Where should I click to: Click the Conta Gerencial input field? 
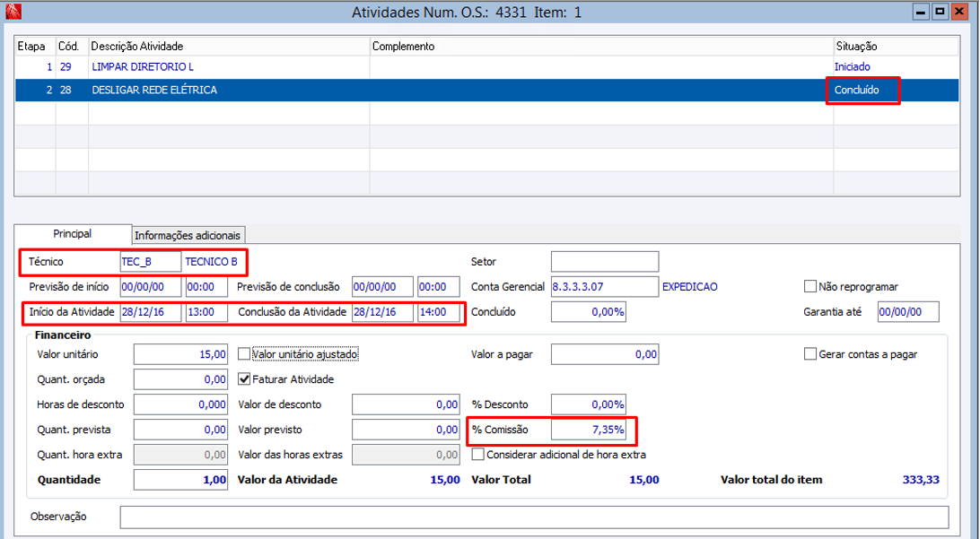click(x=604, y=287)
